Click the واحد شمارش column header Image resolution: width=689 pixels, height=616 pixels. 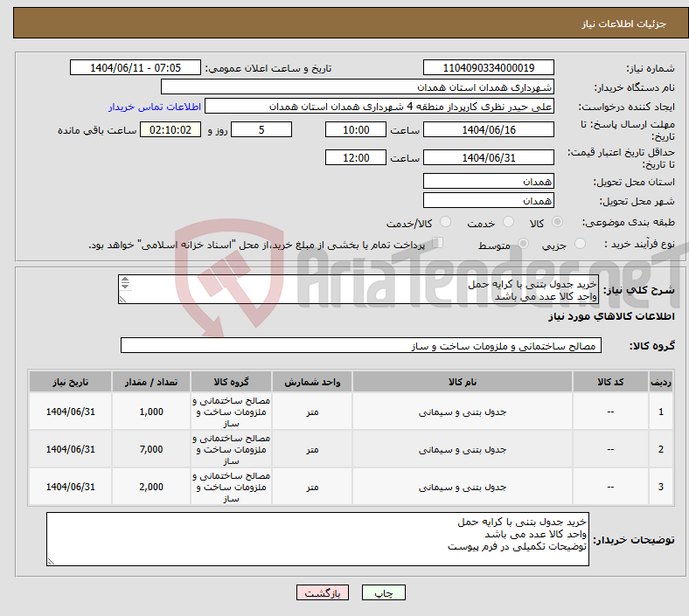pyautogui.click(x=312, y=382)
